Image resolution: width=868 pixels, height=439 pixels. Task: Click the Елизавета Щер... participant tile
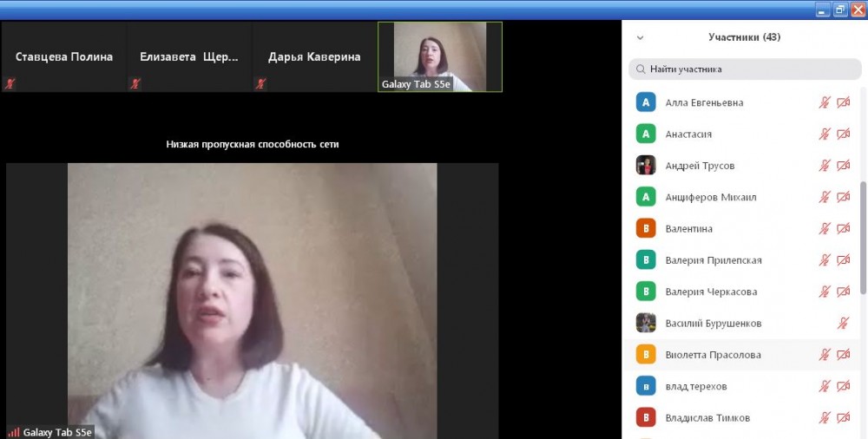coord(189,57)
